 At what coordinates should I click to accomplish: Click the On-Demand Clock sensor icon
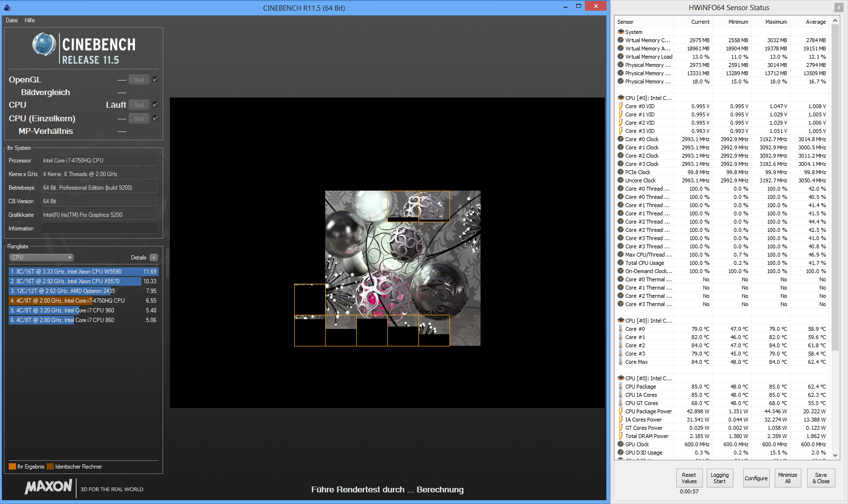tap(620, 271)
